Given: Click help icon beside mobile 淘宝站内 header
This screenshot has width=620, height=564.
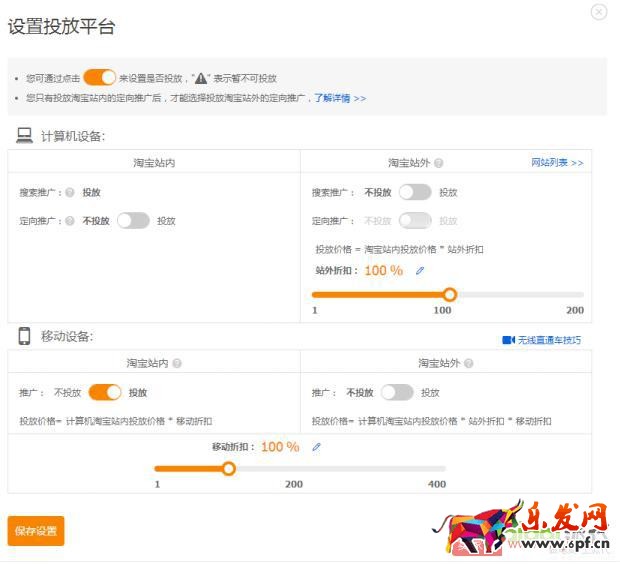Looking at the screenshot, I should point(177,363).
